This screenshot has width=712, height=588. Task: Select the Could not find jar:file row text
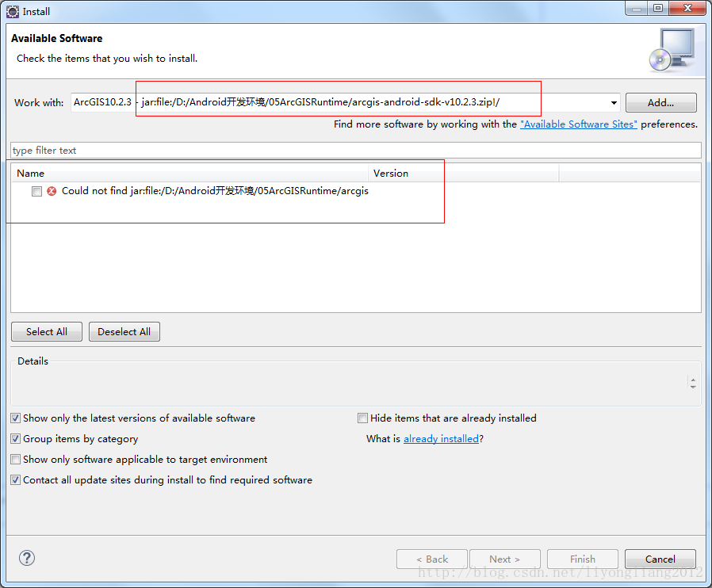(215, 191)
